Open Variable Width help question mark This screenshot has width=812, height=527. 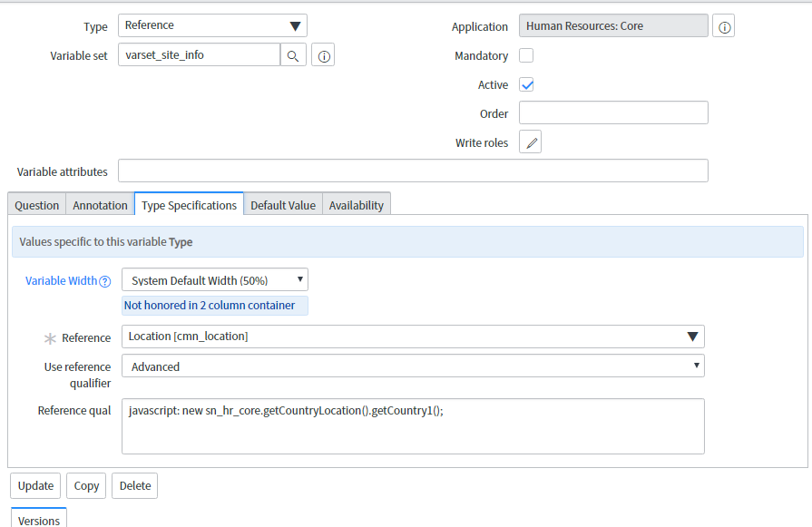pos(105,281)
